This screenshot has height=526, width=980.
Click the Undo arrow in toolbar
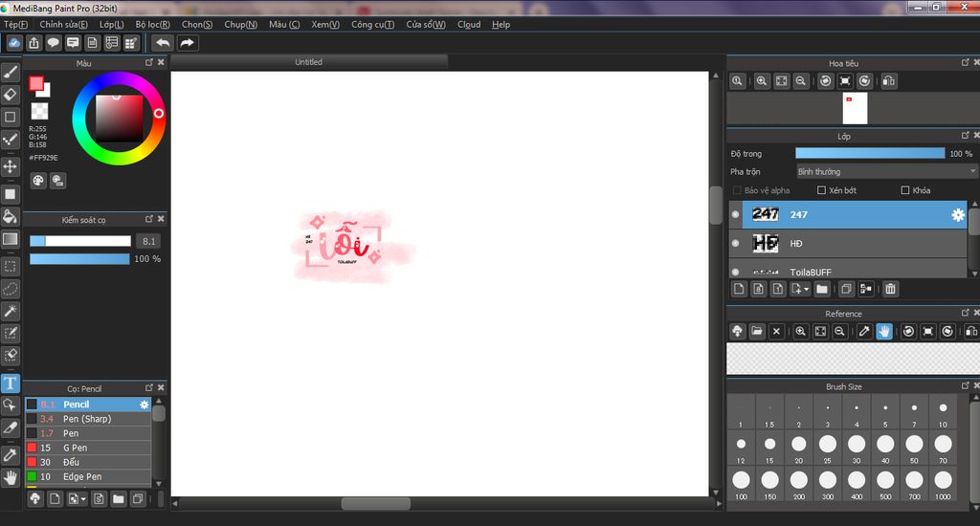pos(163,42)
